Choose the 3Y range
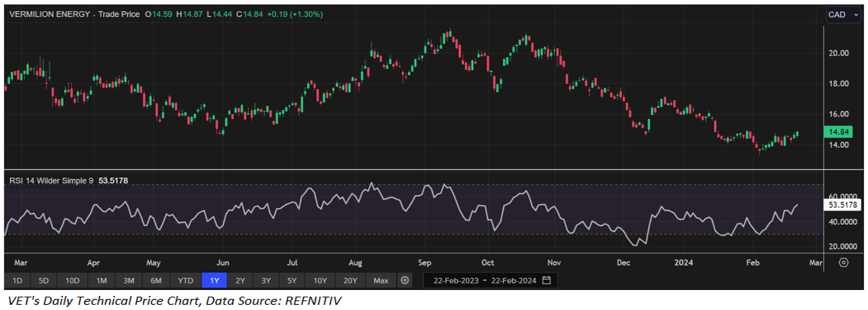The width and height of the screenshot is (868, 310). tap(265, 280)
